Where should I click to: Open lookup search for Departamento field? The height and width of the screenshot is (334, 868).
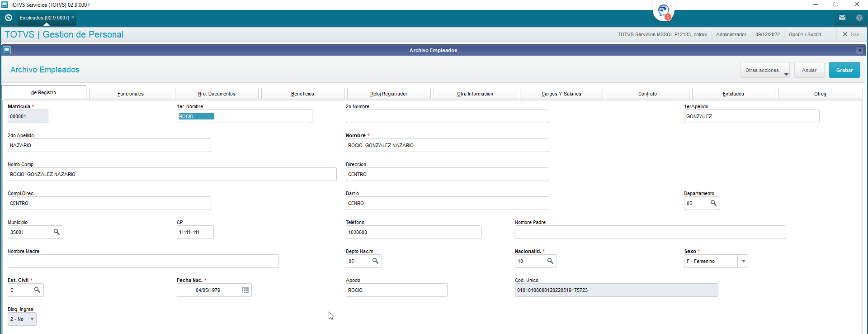(713, 203)
